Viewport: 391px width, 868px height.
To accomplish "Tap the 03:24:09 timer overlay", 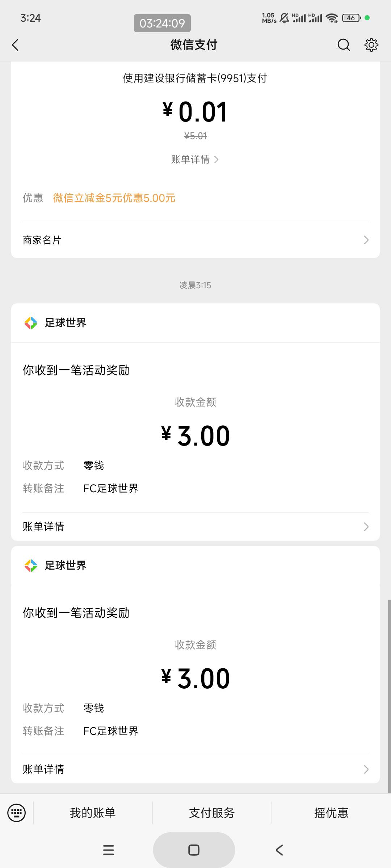I will [x=162, y=23].
